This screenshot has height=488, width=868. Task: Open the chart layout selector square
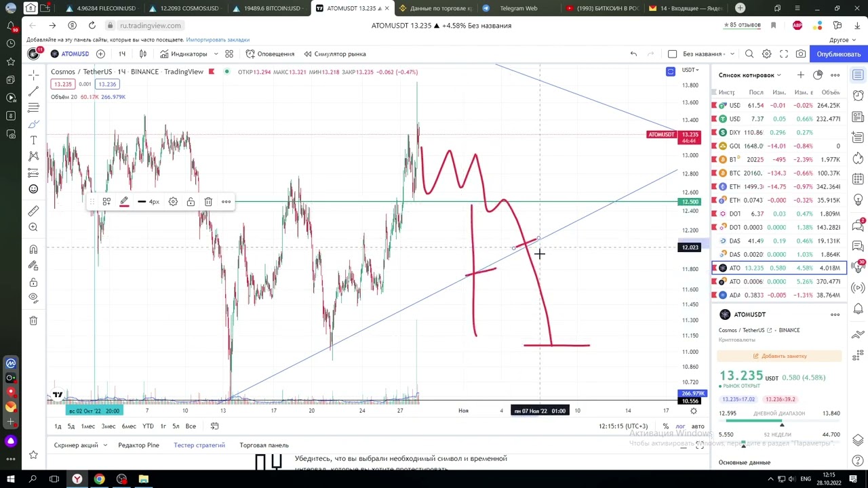(672, 54)
